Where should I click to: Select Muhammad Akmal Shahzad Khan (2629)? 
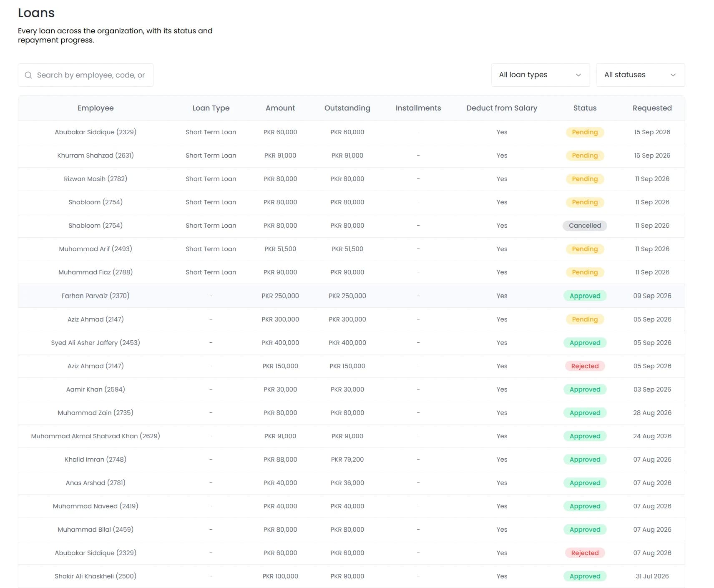click(96, 436)
